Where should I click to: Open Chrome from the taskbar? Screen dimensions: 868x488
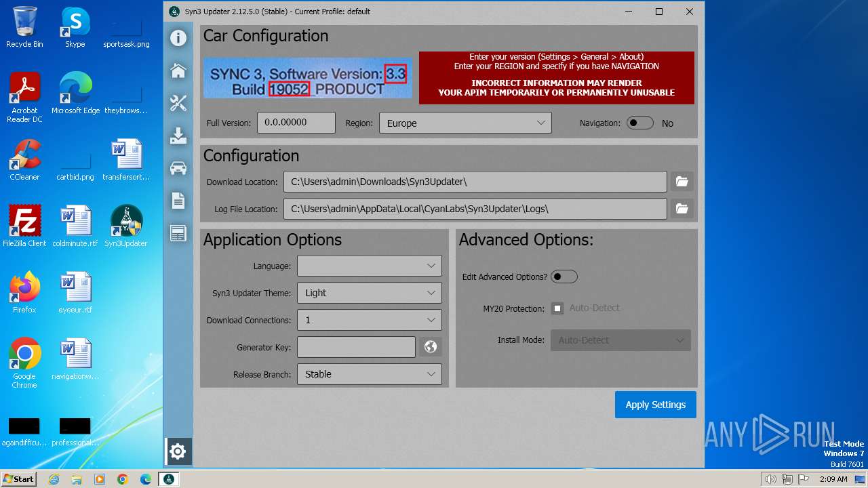(123, 479)
